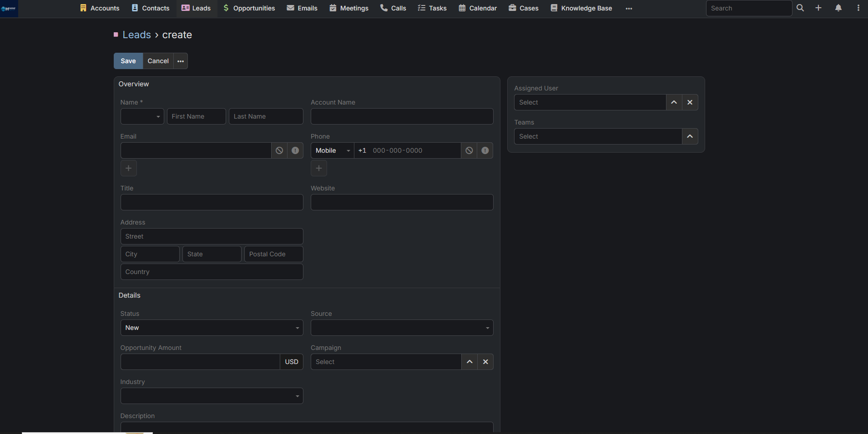Cancel lead creation
868x434 pixels.
click(x=158, y=61)
